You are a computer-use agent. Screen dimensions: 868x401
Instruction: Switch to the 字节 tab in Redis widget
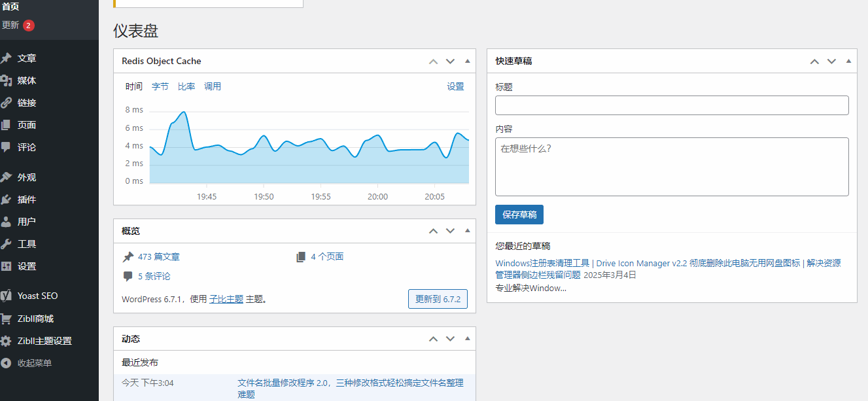[160, 86]
